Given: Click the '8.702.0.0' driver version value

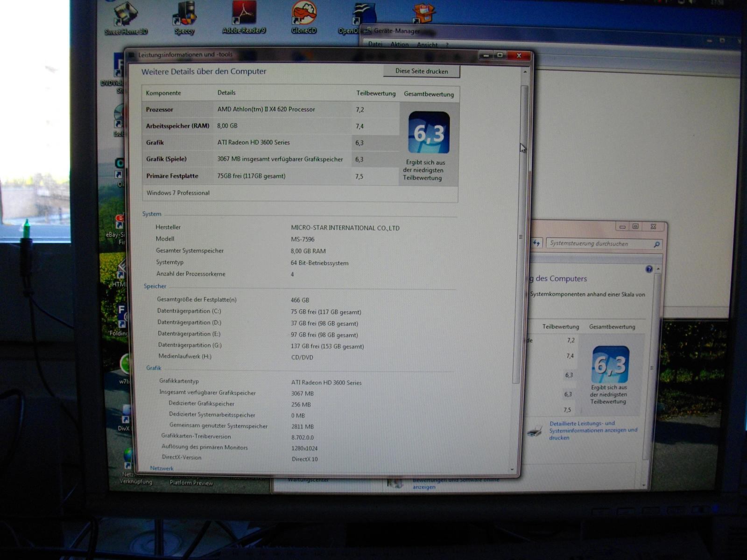Looking at the screenshot, I should point(303,437).
